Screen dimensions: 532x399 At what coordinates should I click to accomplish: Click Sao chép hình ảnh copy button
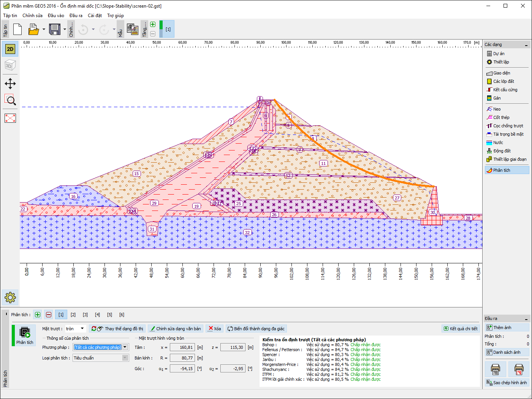[x=507, y=383]
